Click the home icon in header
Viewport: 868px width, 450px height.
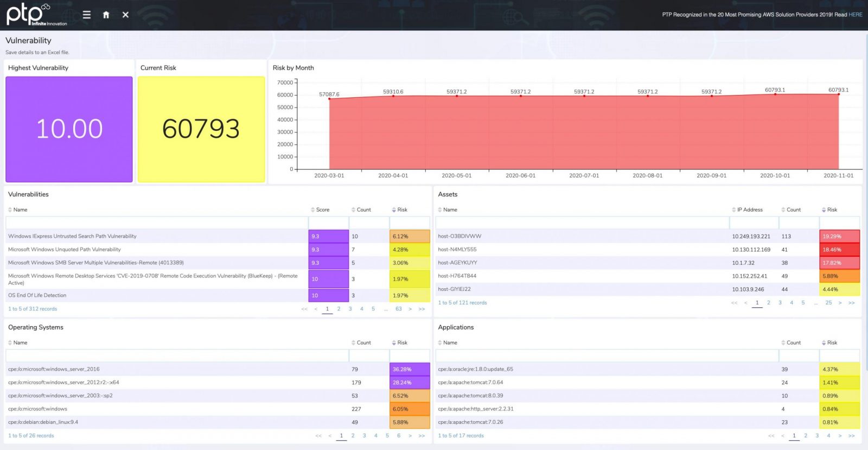coord(106,15)
